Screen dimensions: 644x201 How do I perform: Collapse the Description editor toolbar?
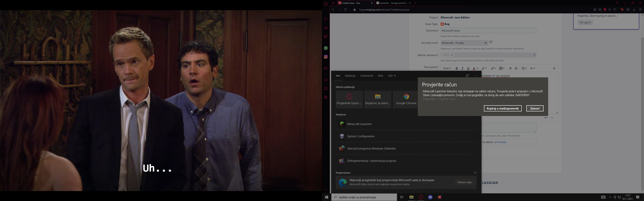click(554, 68)
